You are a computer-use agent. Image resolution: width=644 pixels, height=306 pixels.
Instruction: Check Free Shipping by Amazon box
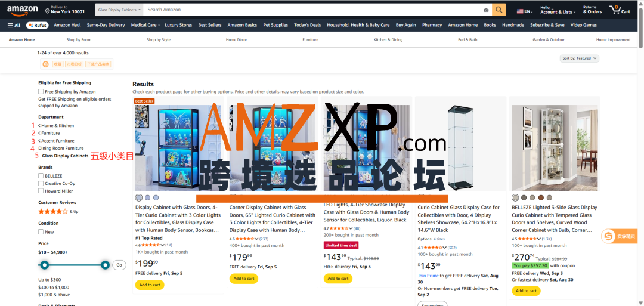pyautogui.click(x=41, y=92)
